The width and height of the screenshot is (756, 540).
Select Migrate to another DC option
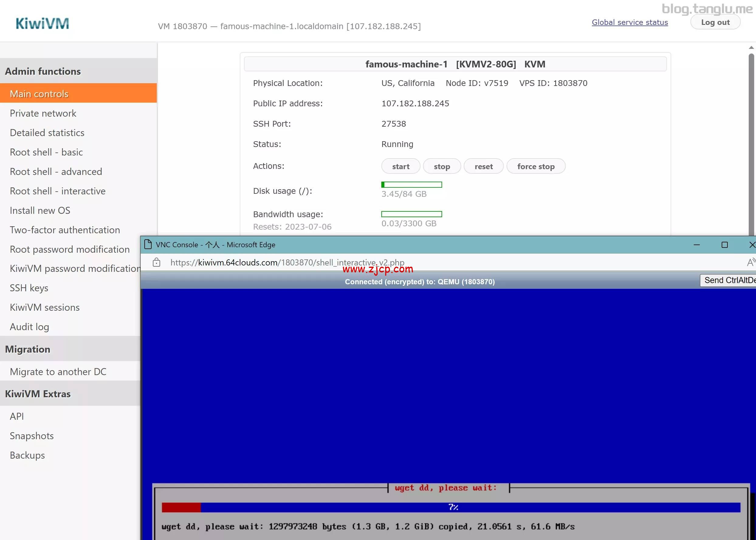[58, 371]
